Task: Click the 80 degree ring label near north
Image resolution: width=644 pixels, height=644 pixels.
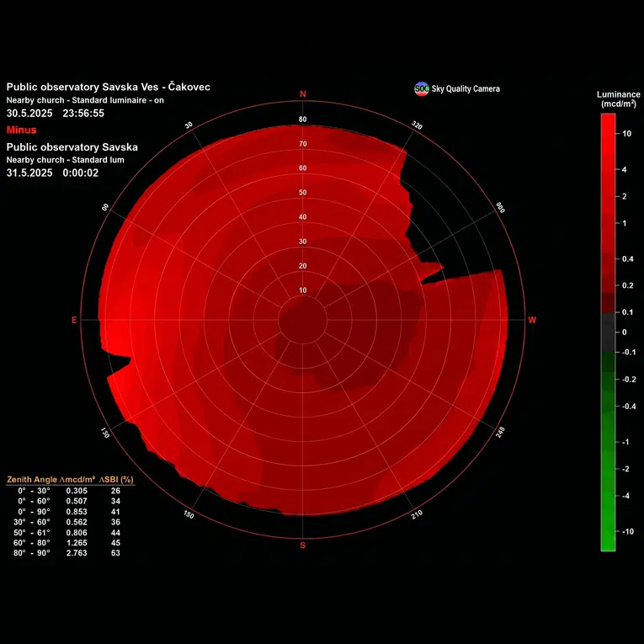Action: (303, 120)
